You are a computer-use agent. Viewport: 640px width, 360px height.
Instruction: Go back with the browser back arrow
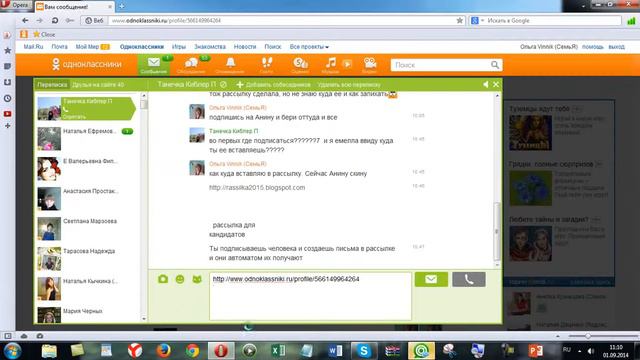(25, 20)
